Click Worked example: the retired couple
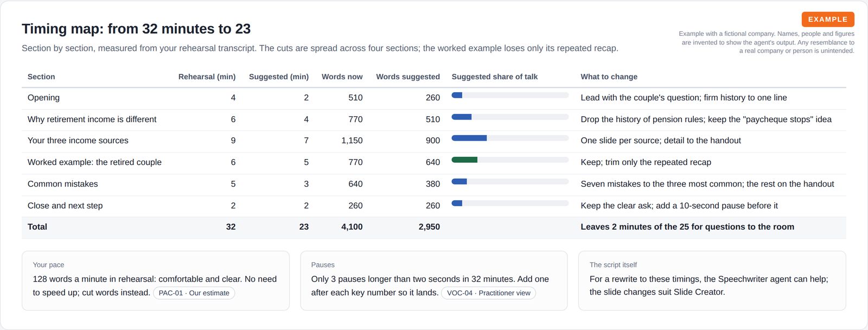This screenshot has width=868, height=330. point(94,162)
